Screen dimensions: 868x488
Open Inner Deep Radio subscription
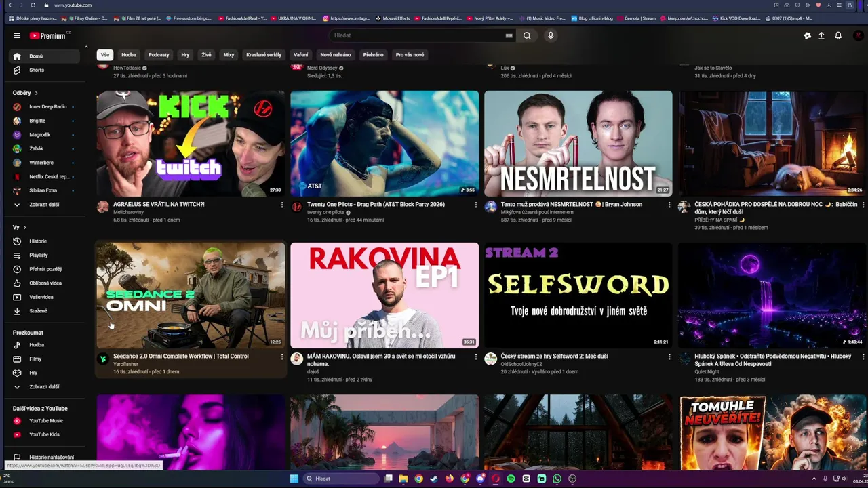[45, 107]
